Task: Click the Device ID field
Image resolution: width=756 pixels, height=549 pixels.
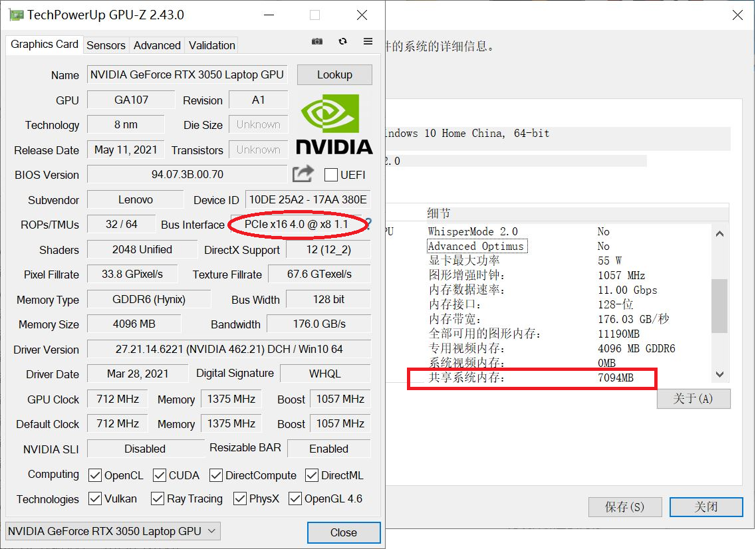Action: point(308,199)
